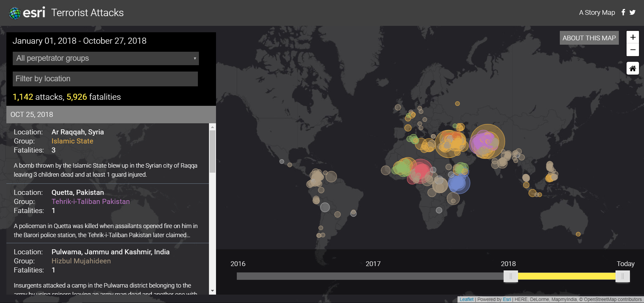Open the Leaflet attribution link
The width and height of the screenshot is (644, 303).
pyautogui.click(x=466, y=299)
